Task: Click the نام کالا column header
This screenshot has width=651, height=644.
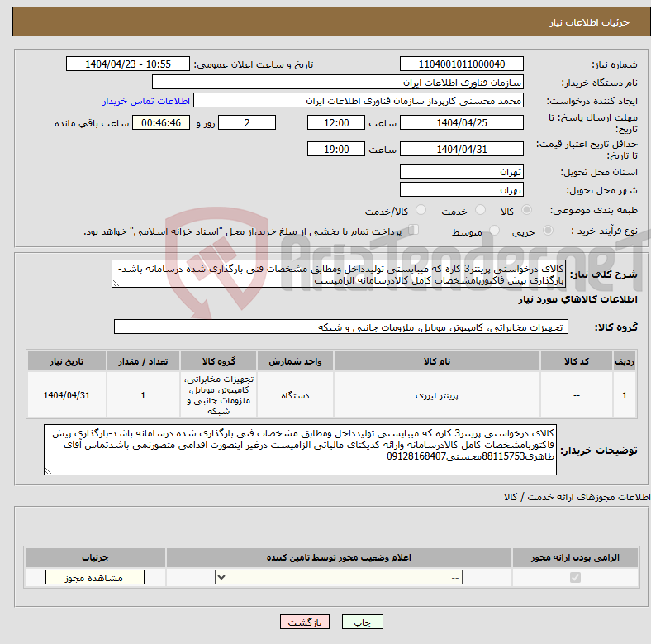Action: coord(437,361)
